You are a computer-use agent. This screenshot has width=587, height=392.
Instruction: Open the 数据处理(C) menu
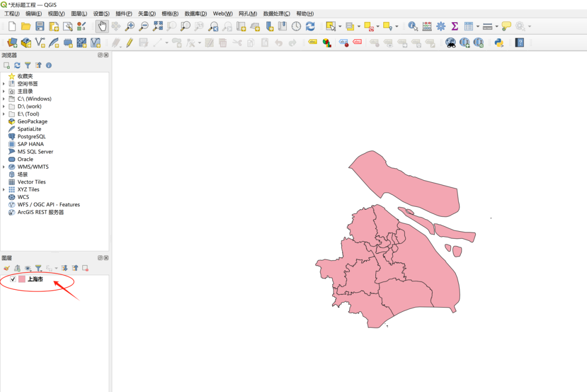[x=277, y=14]
